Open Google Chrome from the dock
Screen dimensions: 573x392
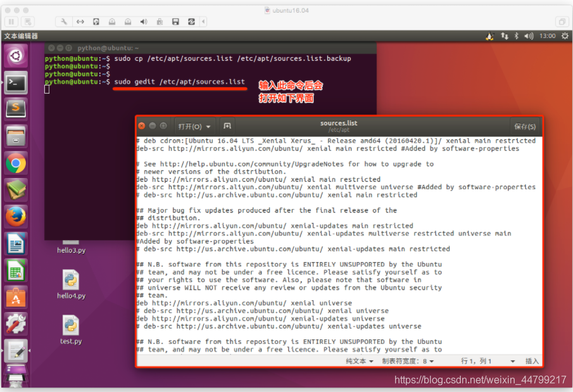[x=15, y=163]
